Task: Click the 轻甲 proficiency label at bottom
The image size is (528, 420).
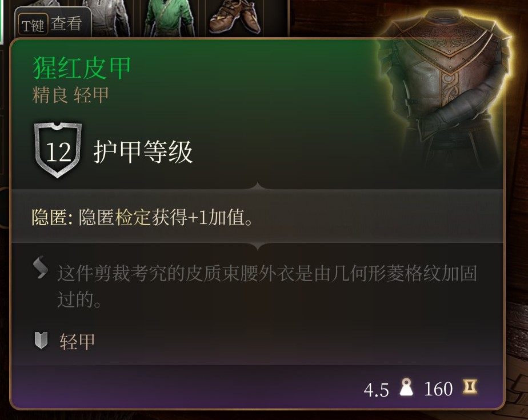Action: 77,342
